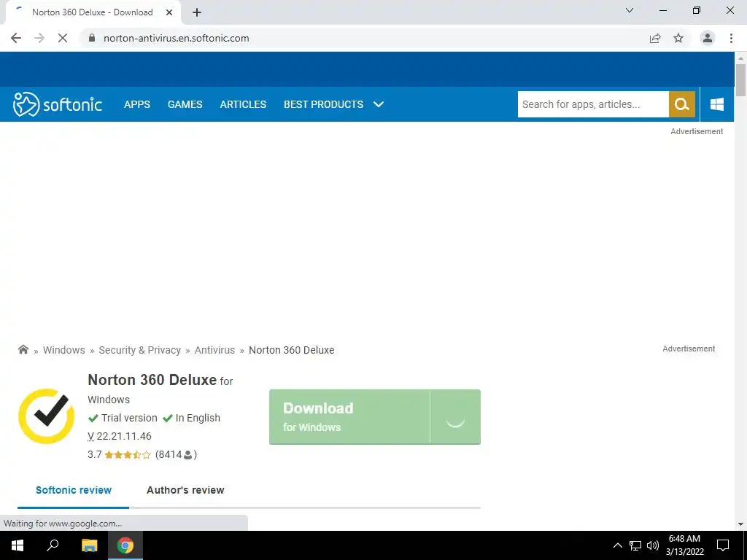This screenshot has width=747, height=560.
Task: Click the scrollbar down arrow
Action: pyautogui.click(x=740, y=524)
